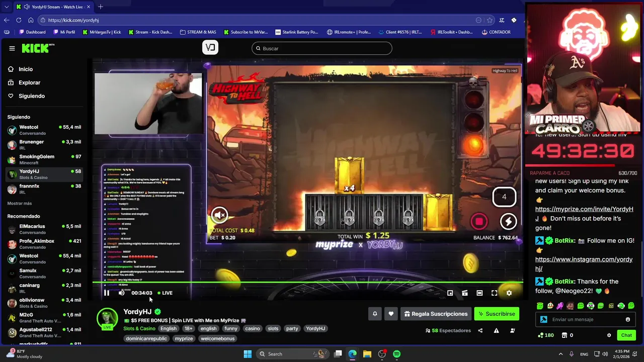The height and width of the screenshot is (362, 644).
Task: Open Spotify from the taskbar
Action: (397, 354)
